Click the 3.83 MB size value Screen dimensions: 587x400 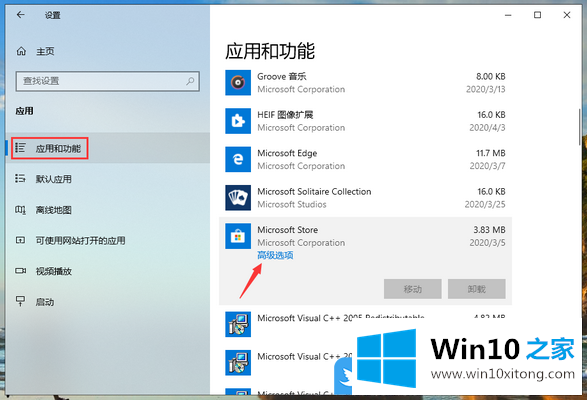click(489, 230)
